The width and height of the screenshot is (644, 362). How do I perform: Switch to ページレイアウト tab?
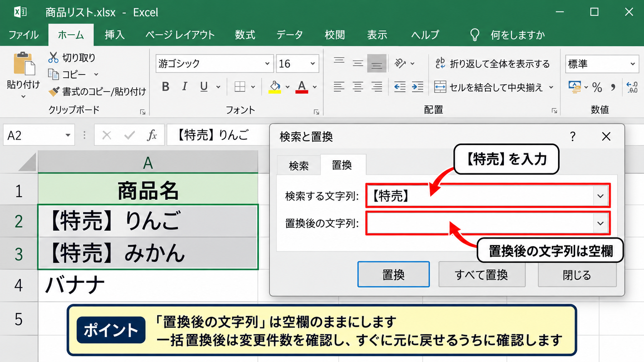click(x=180, y=35)
